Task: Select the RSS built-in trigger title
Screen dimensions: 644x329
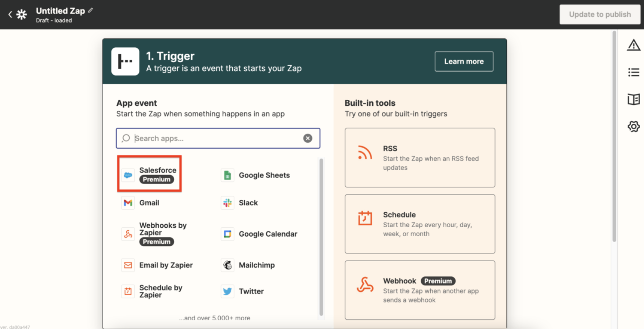Action: click(390, 148)
